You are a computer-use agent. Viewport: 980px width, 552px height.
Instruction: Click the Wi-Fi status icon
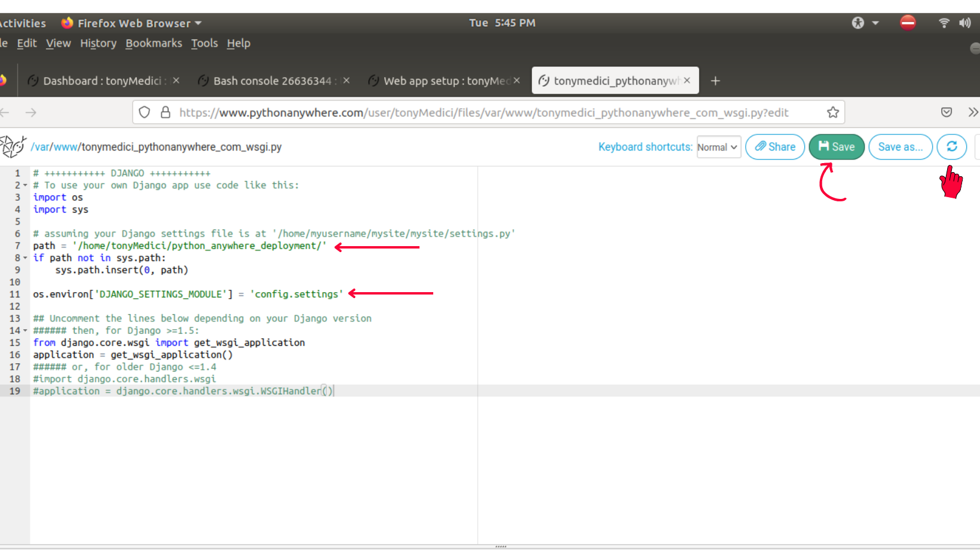point(944,23)
